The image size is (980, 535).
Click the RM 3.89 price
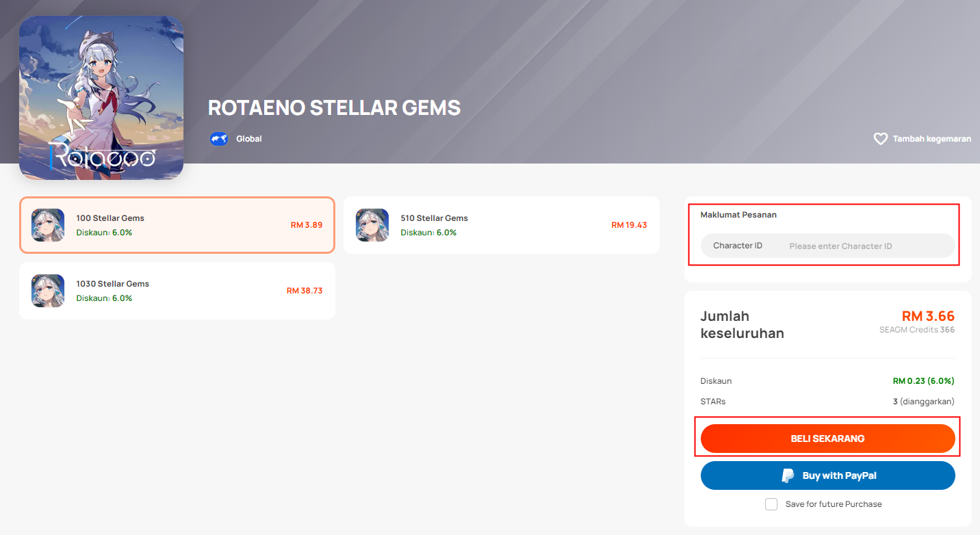tap(307, 225)
